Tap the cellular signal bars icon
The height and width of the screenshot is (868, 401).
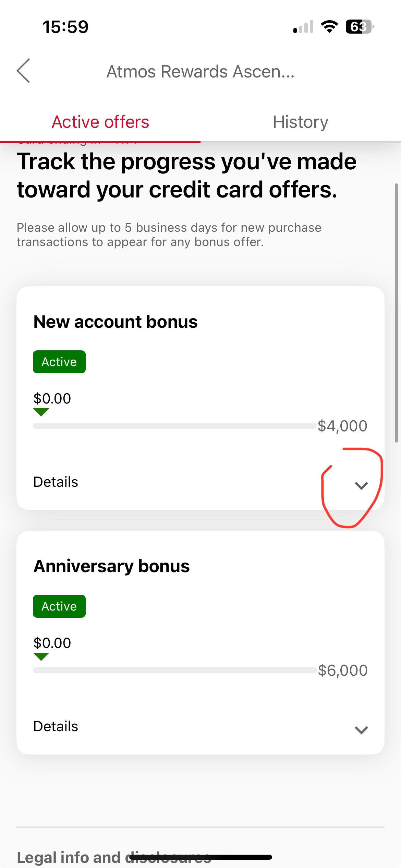tap(303, 27)
